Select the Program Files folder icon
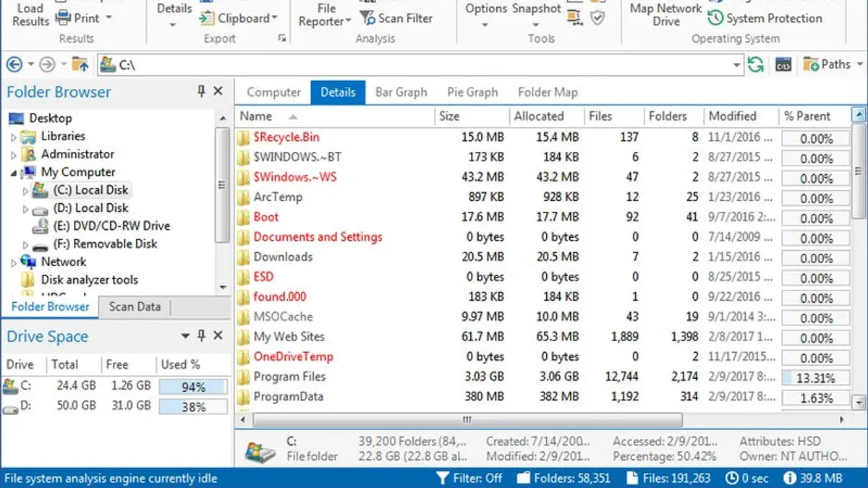 (x=243, y=377)
